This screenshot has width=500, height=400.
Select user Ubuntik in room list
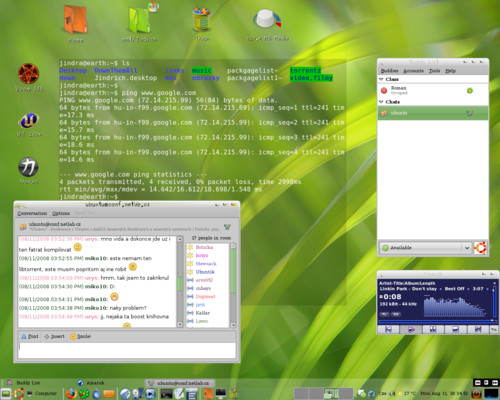(205, 272)
